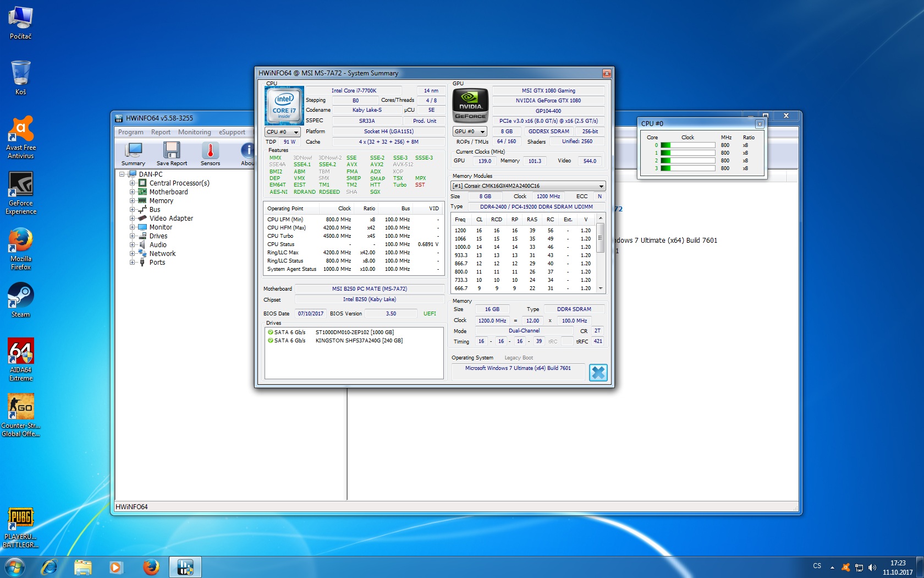924x578 pixels.
Task: Expand the Motherboard tree node
Action: tap(132, 192)
